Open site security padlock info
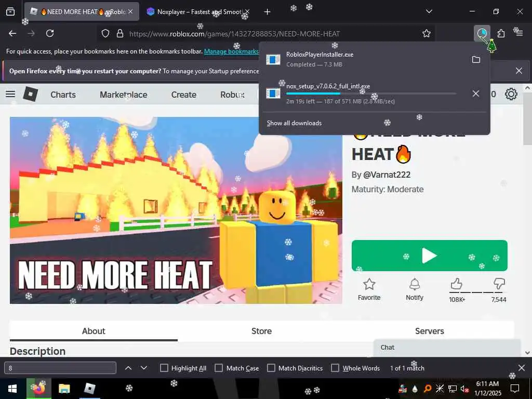Image resolution: width=532 pixels, height=399 pixels. [120, 34]
